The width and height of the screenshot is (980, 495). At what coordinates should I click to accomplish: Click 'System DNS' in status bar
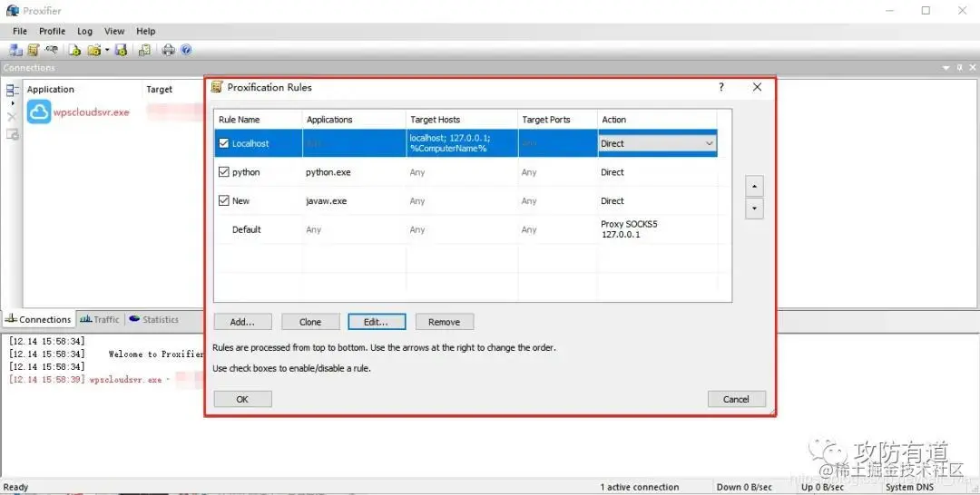[x=909, y=488]
